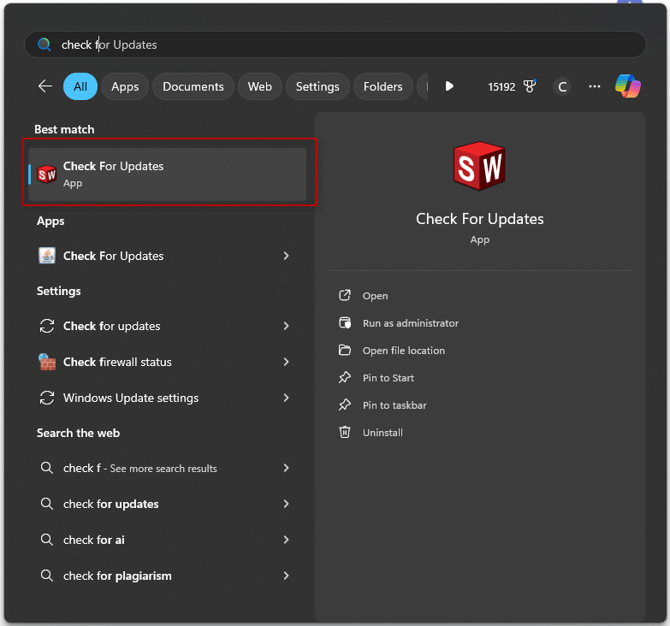
Task: Click the large SolidWorks app logo
Action: 479,166
